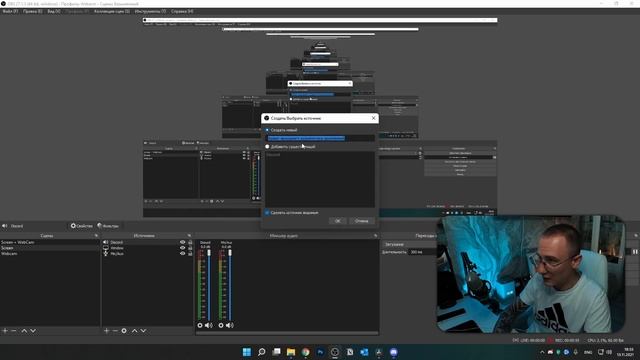Launch Google Chrome from the taskbar
This screenshot has height=360, width=640.
pyautogui.click(x=306, y=352)
